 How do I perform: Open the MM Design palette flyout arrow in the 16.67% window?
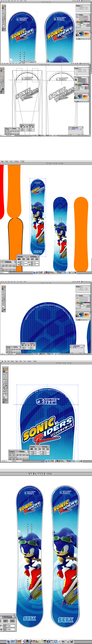coord(38,257)
